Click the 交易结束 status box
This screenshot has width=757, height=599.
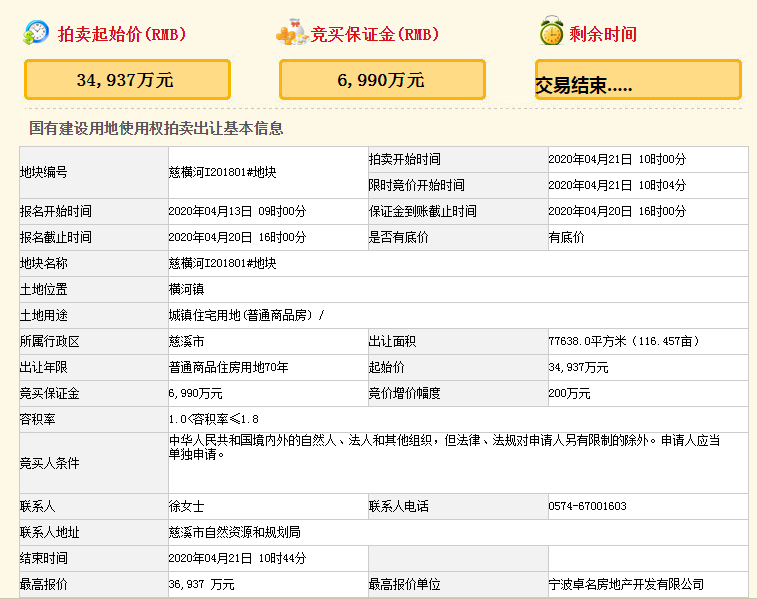[x=638, y=81]
